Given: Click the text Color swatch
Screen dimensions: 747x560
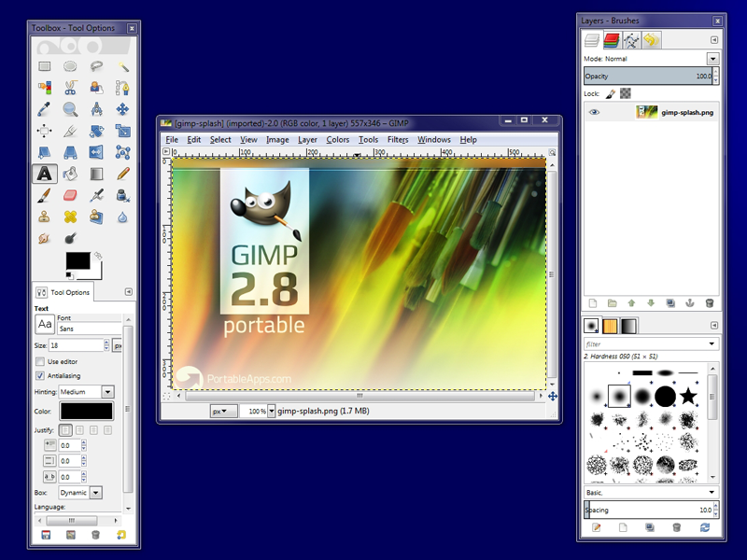Looking at the screenshot, I should [x=89, y=408].
